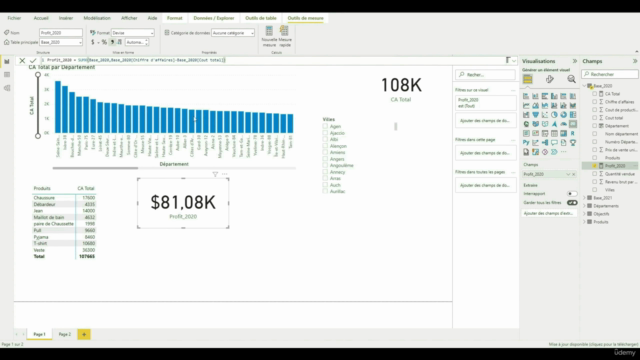Tick Amiens in the Villes slicer
The image size is (640, 360).
click(325, 153)
